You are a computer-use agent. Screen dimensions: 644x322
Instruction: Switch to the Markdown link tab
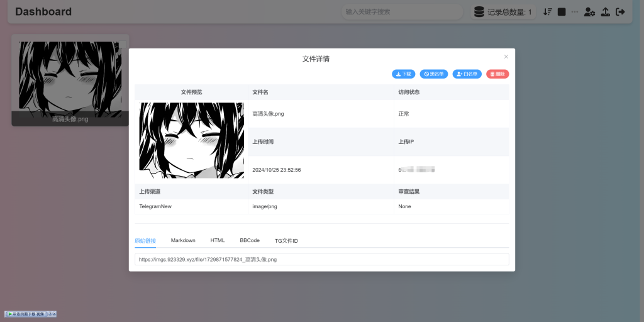(x=183, y=241)
